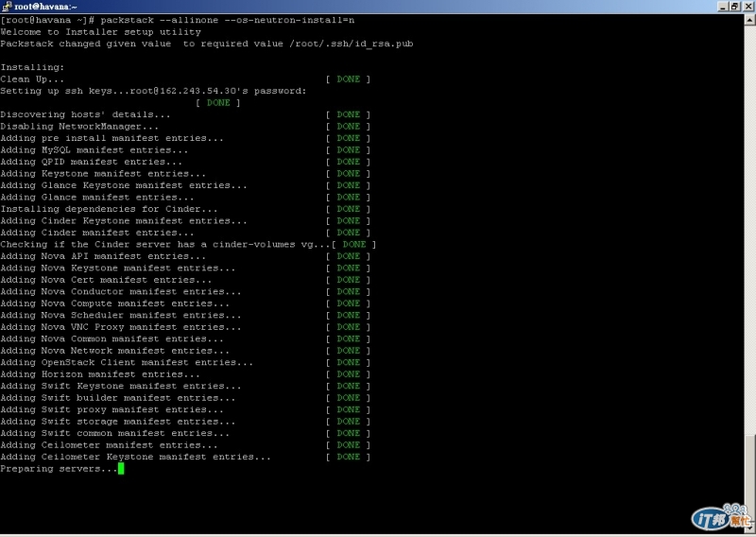Screen dimensions: 756x537
Task: Click 'Adding Ceilometer Keystone manifest entries' line
Action: (x=135, y=458)
